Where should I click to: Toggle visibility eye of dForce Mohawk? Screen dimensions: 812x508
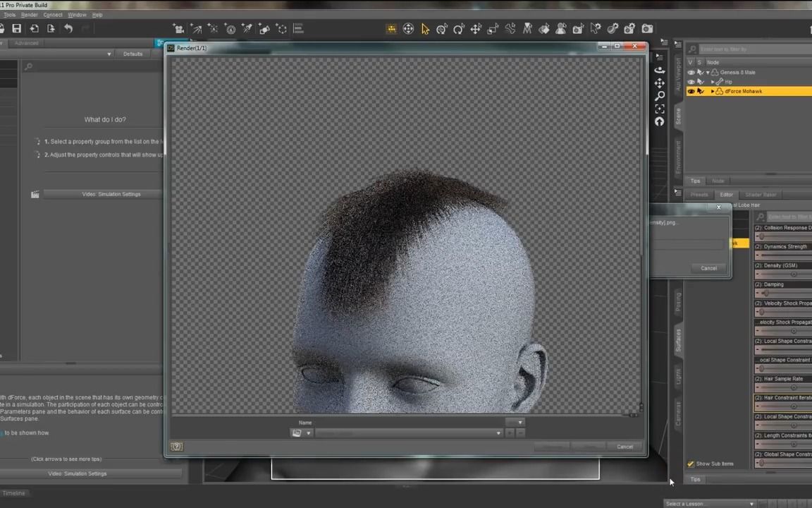coord(691,91)
